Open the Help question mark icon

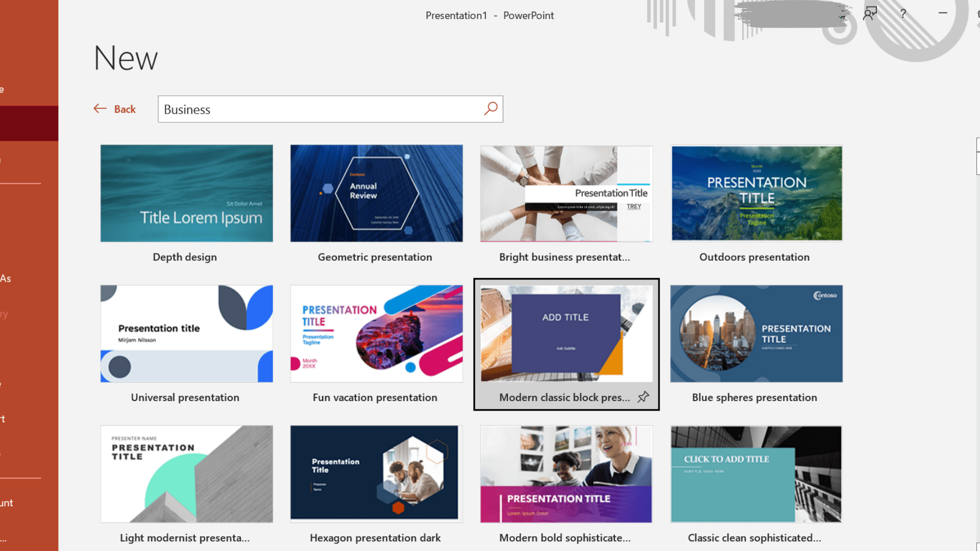(903, 14)
